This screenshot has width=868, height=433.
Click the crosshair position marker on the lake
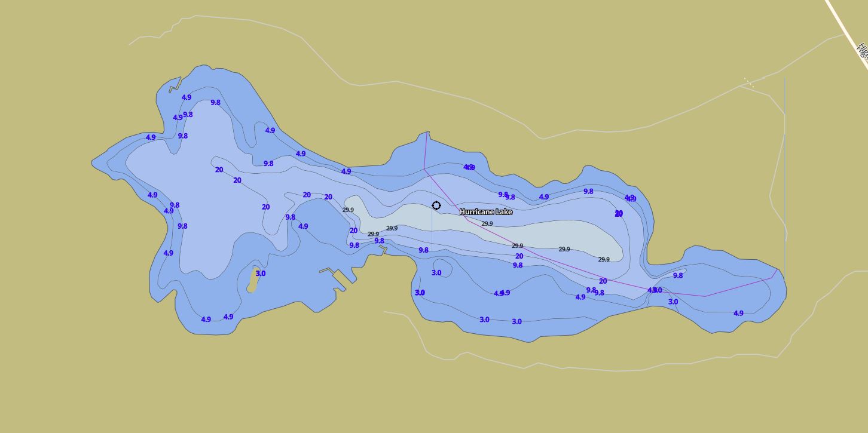click(436, 205)
